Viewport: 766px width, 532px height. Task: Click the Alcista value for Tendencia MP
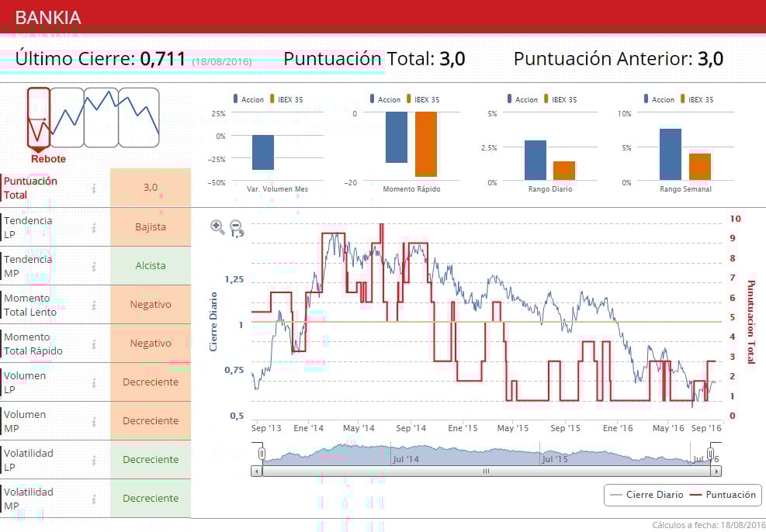[x=151, y=266]
